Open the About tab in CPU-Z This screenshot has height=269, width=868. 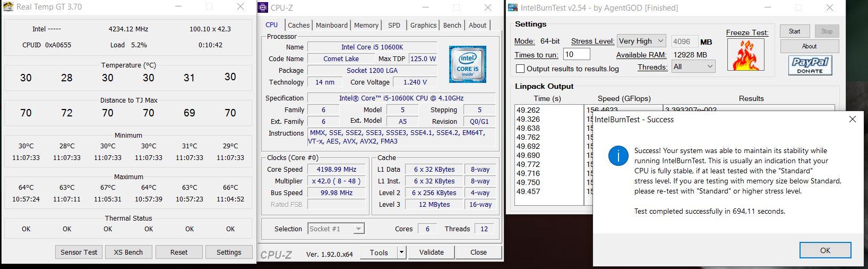477,25
